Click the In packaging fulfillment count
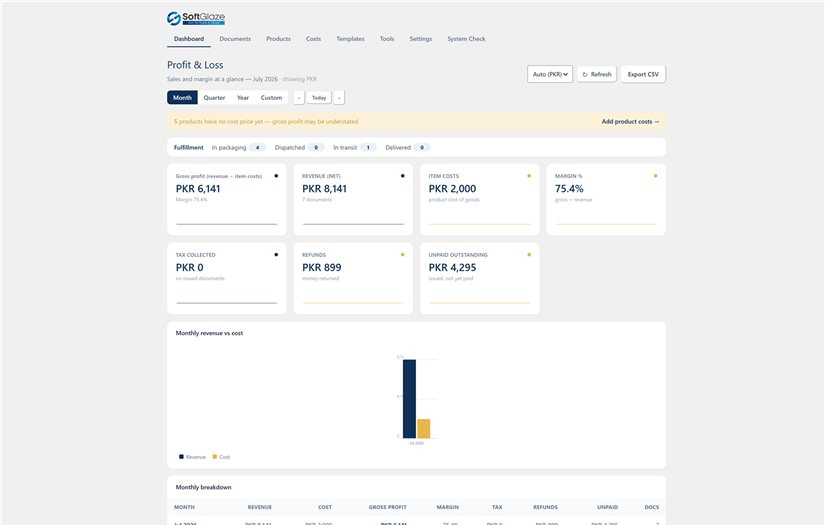 click(257, 147)
